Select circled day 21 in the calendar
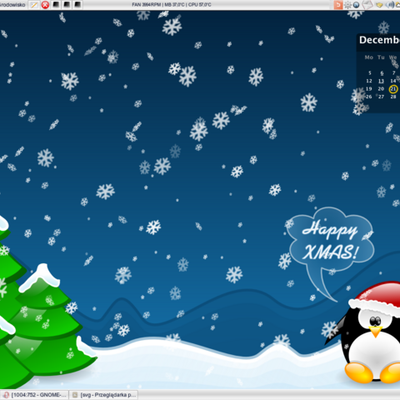The image size is (400, 400). [393, 89]
